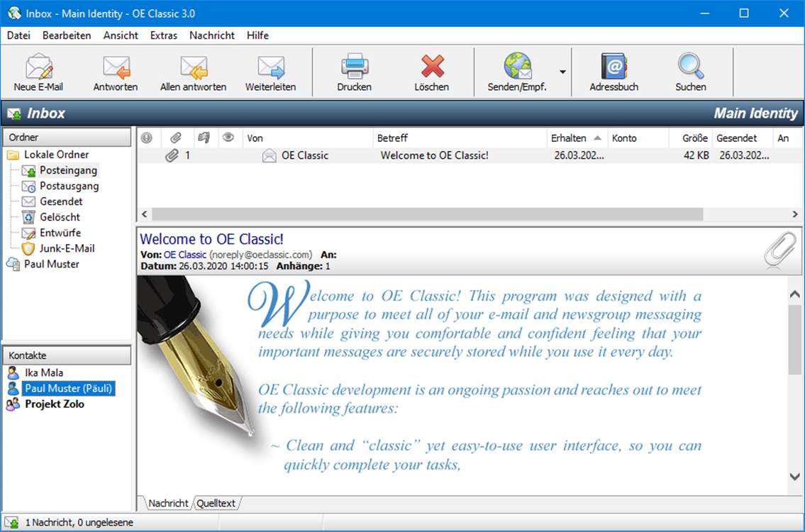Screen dimensions: 805x532
Task: Click the message size 42 KB cell
Action: (696, 155)
